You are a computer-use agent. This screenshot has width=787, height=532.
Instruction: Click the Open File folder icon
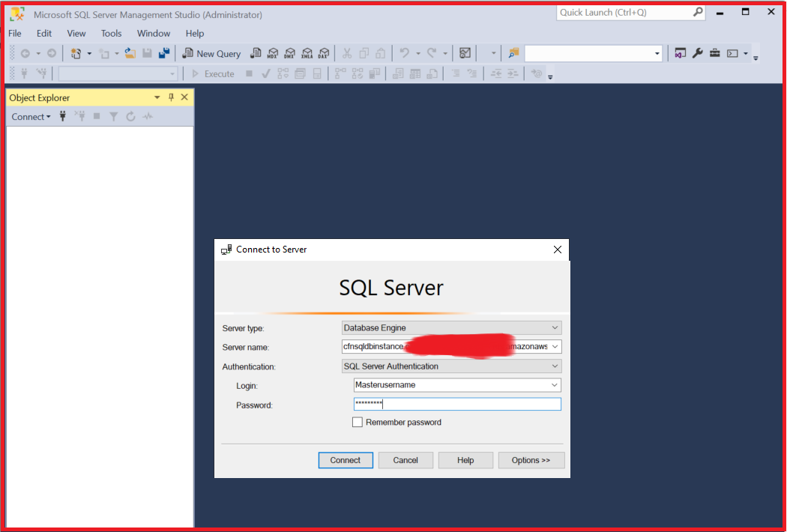pyautogui.click(x=130, y=53)
